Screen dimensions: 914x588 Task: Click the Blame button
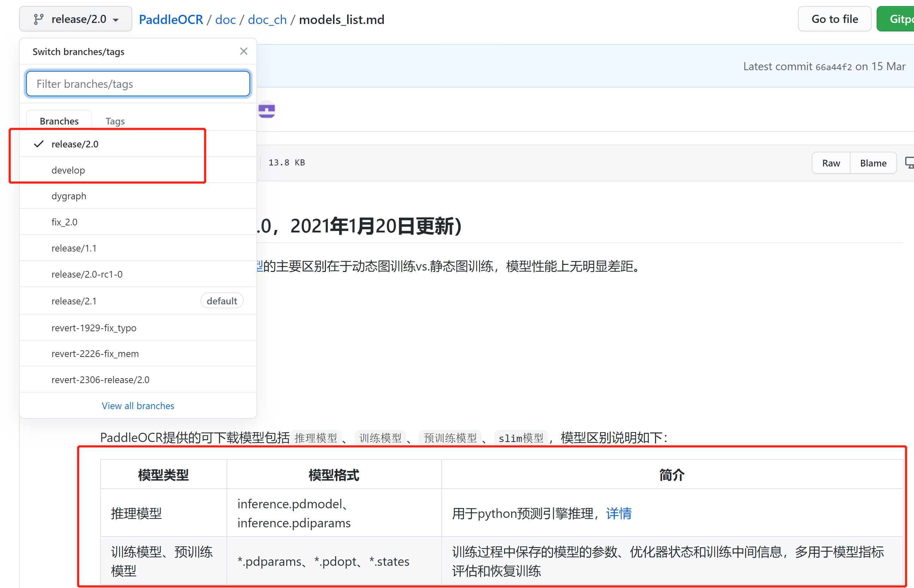click(x=873, y=163)
